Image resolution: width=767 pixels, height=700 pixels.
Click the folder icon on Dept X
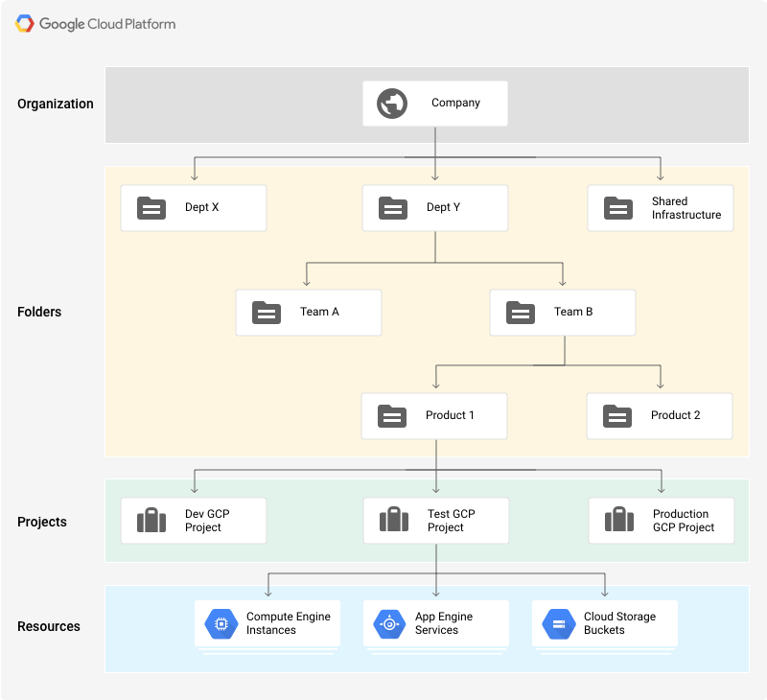[x=150, y=208]
